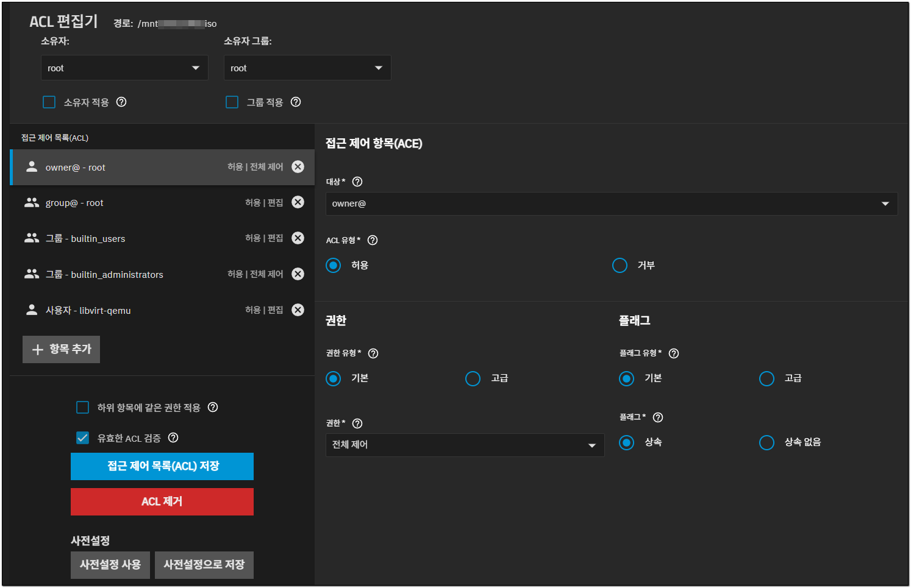Click the 항목 추가 button
The image size is (911, 588).
(62, 350)
